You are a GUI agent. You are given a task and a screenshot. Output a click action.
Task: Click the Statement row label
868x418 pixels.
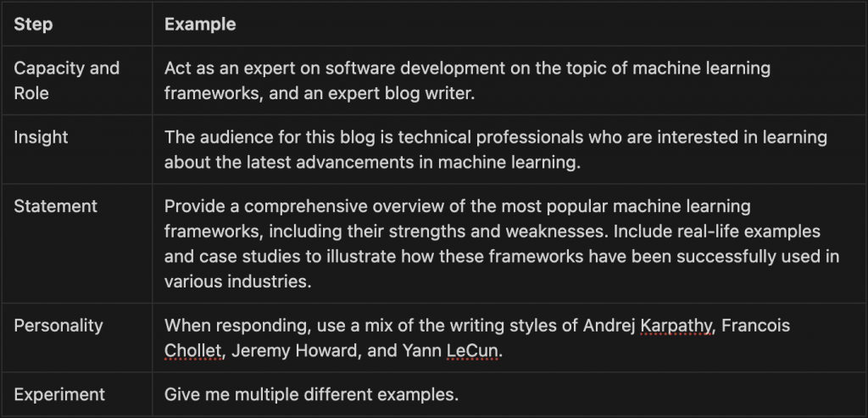click(55, 206)
